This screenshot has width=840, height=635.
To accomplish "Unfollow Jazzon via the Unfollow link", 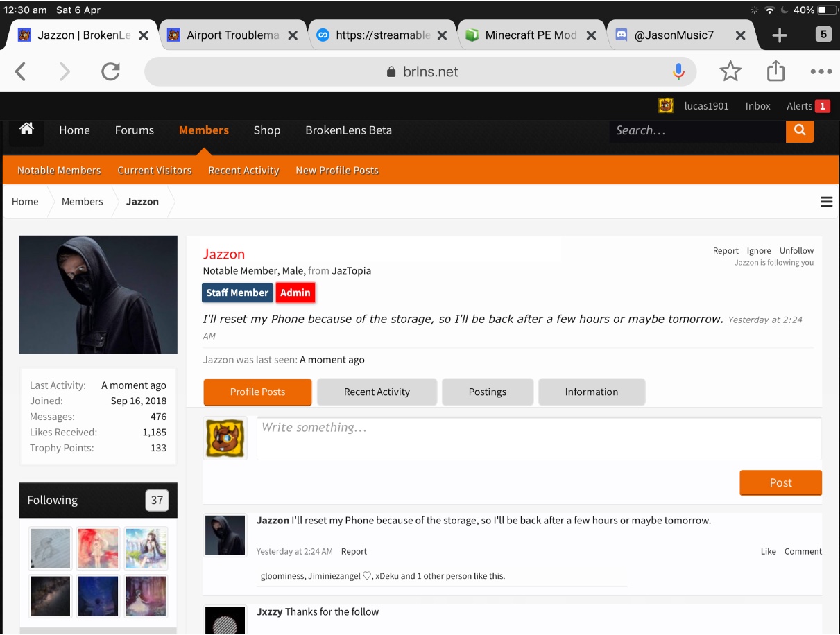I will 796,251.
